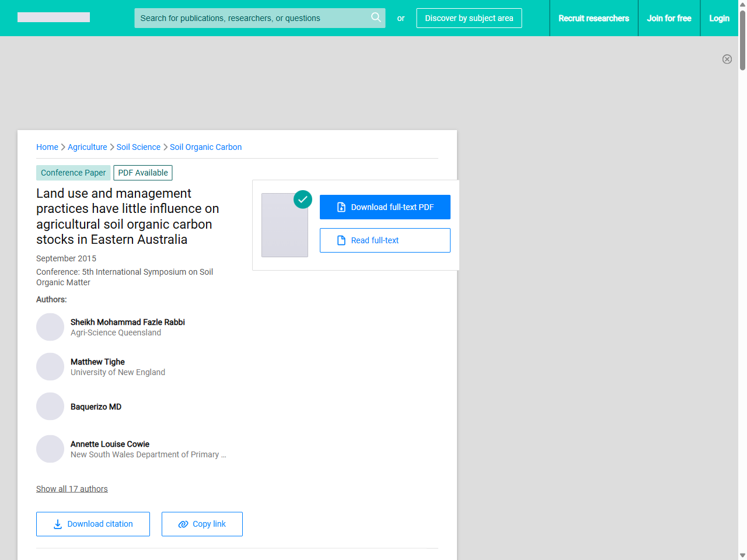747x560 pixels.
Task: Open Discover by subject area
Action: (469, 18)
